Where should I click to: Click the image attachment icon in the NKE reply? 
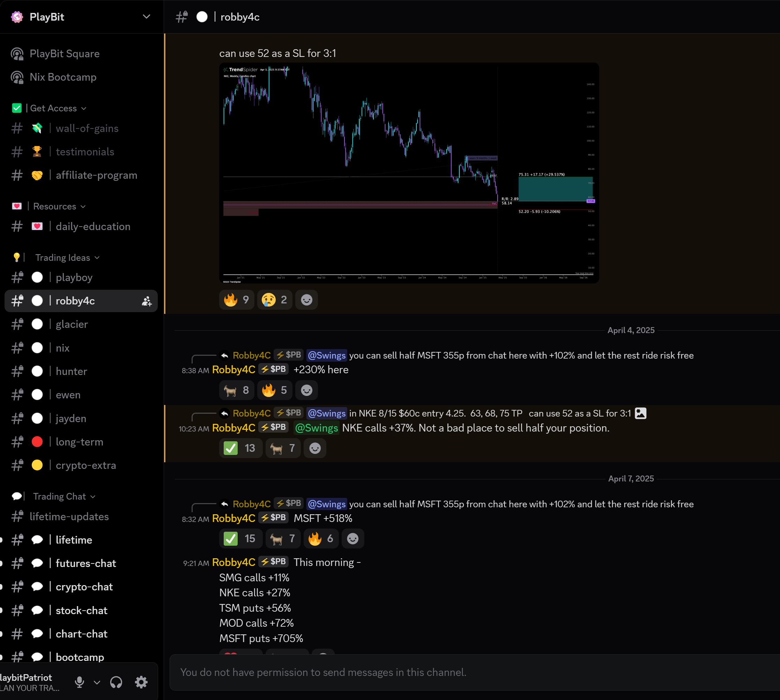coord(640,413)
